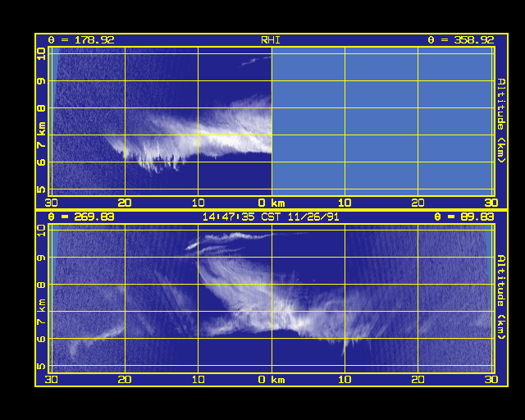
Task: Click the 5 altitude tick on upper panel
Action: [x=41, y=189]
